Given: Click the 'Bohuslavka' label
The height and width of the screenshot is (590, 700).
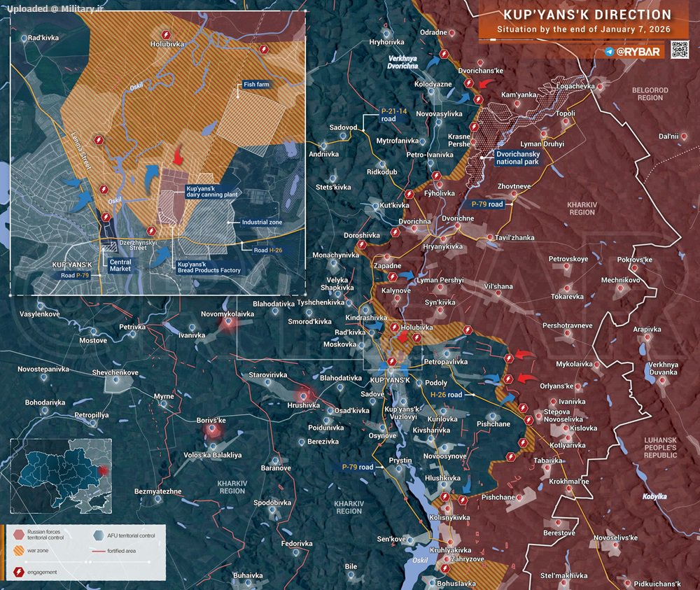Looking at the screenshot, I should [456, 583].
